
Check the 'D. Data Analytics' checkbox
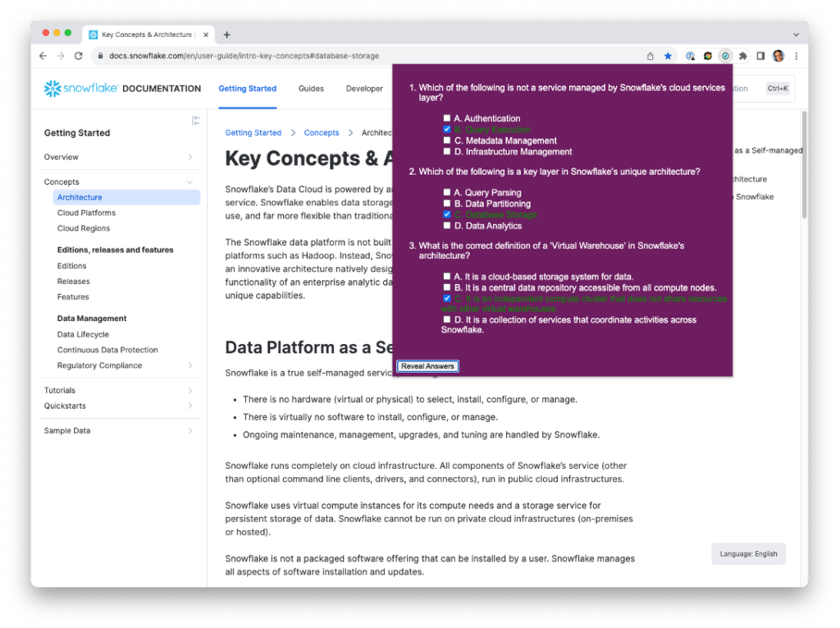(x=447, y=226)
